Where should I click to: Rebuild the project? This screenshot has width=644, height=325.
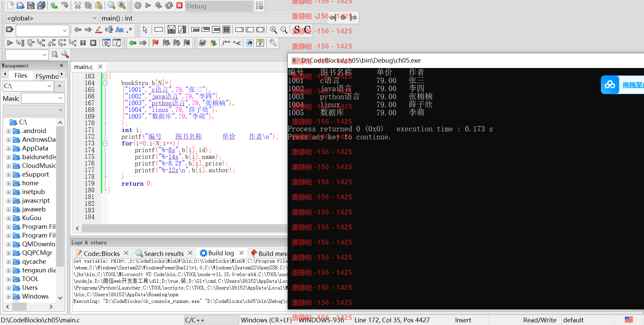169,5
